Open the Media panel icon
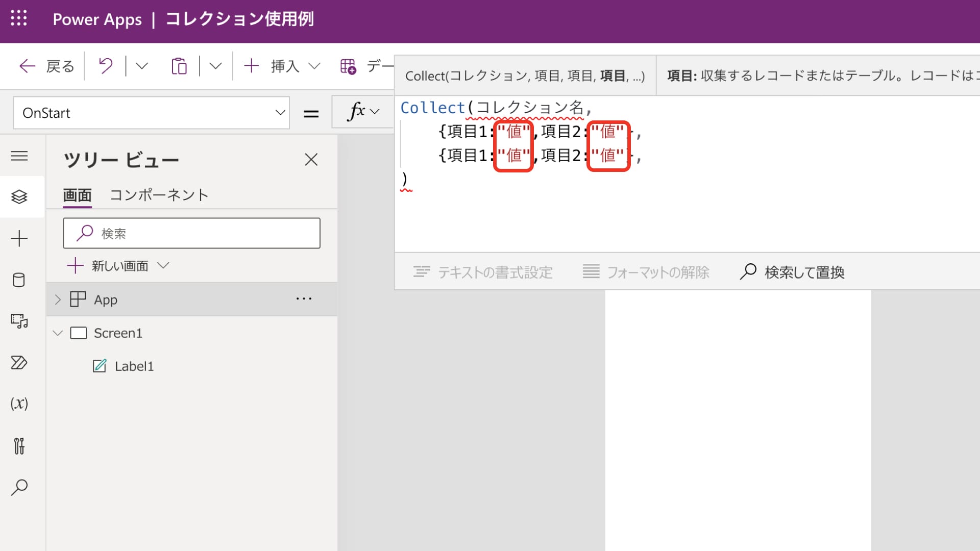This screenshot has height=551, width=980. (x=19, y=321)
